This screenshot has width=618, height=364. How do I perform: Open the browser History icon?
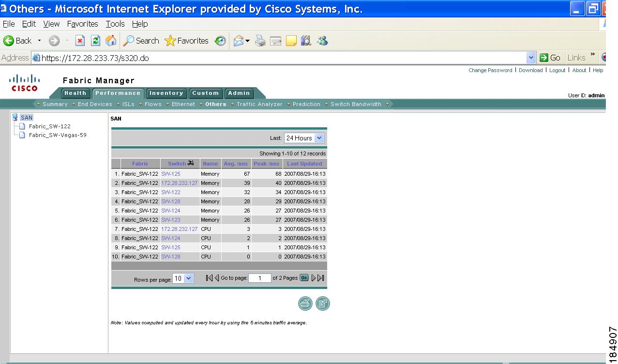click(220, 41)
